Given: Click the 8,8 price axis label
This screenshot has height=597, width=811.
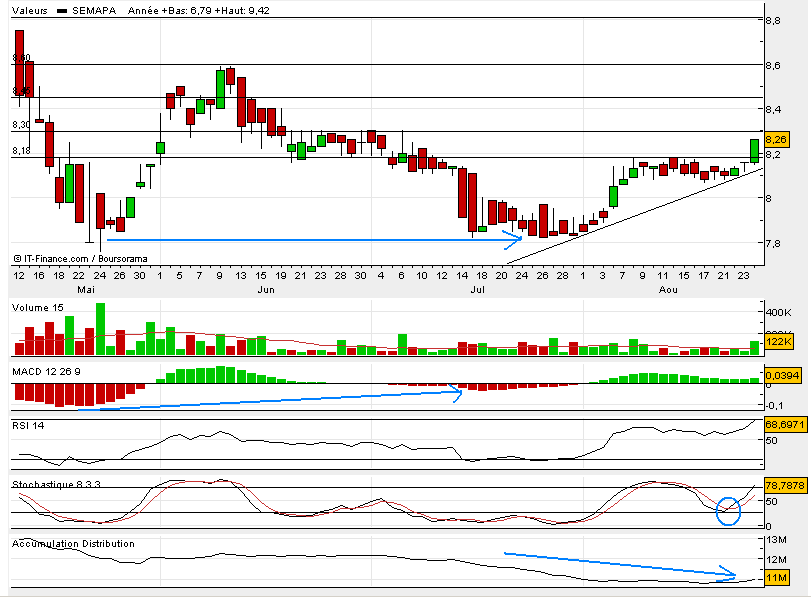Looking at the screenshot, I should 773,21.
